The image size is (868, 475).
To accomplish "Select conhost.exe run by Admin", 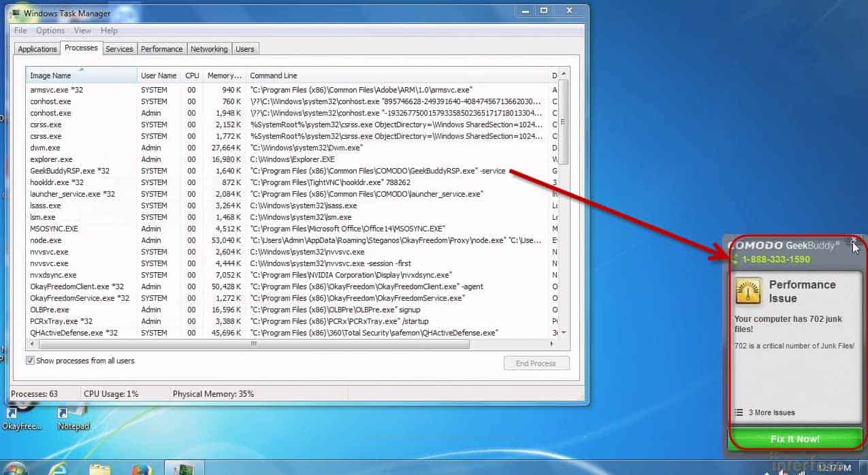I will pos(292,113).
